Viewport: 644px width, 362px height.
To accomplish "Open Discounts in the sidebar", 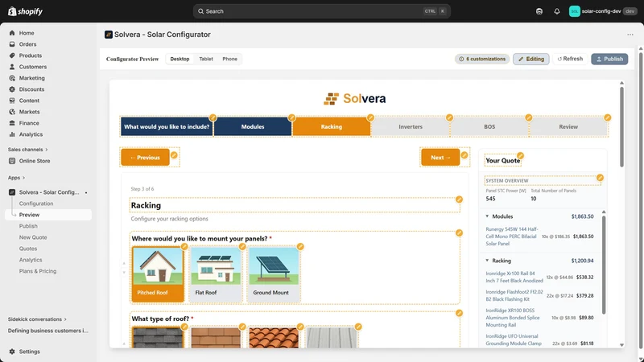I will (x=31, y=89).
